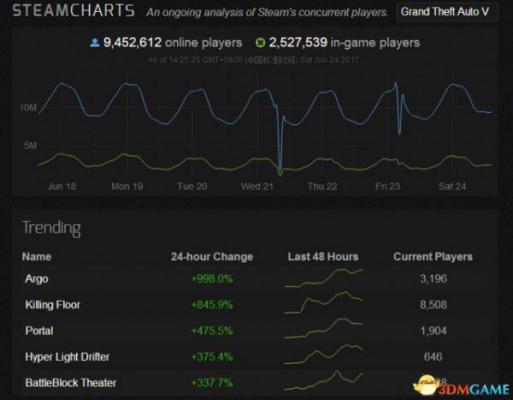Click the 24-hour Change column header
The height and width of the screenshot is (400, 513).
(x=212, y=257)
